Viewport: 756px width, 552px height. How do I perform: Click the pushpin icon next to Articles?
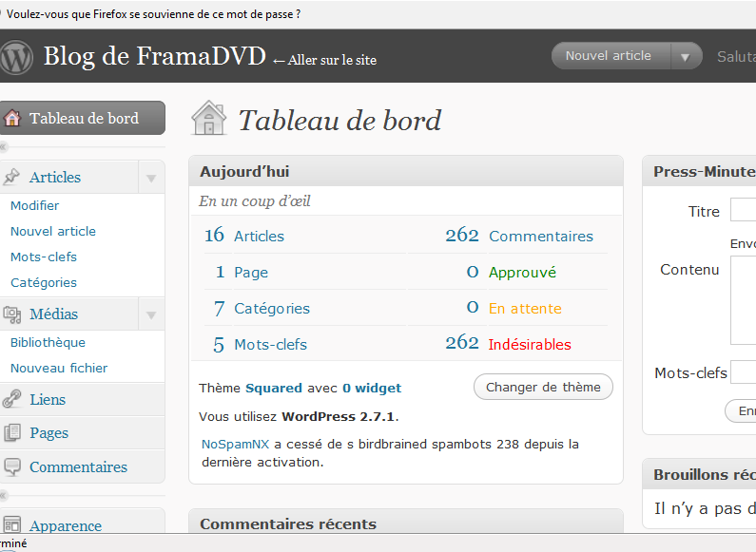click(11, 177)
